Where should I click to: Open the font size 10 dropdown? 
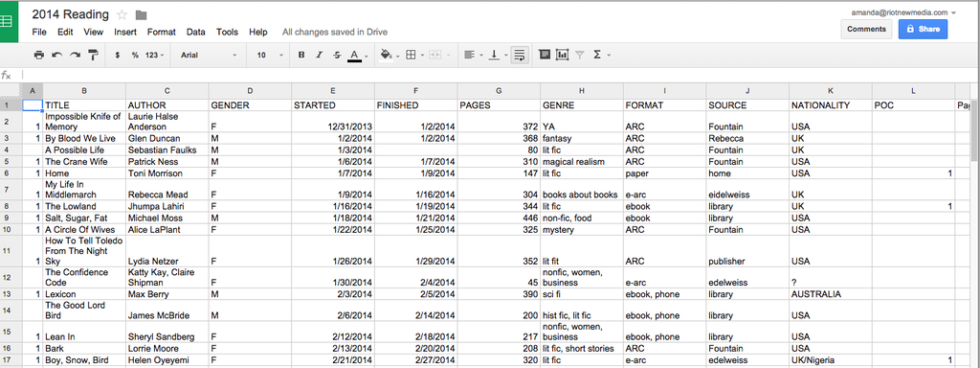tap(269, 55)
